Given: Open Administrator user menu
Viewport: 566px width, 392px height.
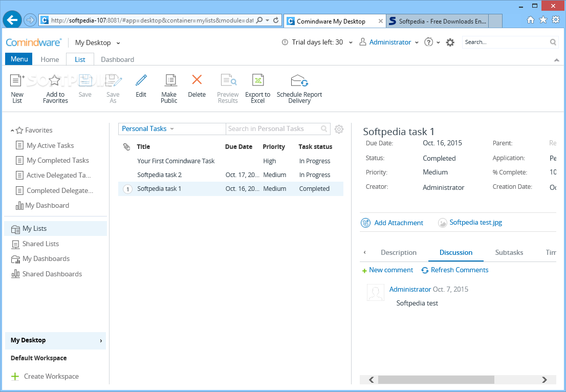Looking at the screenshot, I should (389, 42).
